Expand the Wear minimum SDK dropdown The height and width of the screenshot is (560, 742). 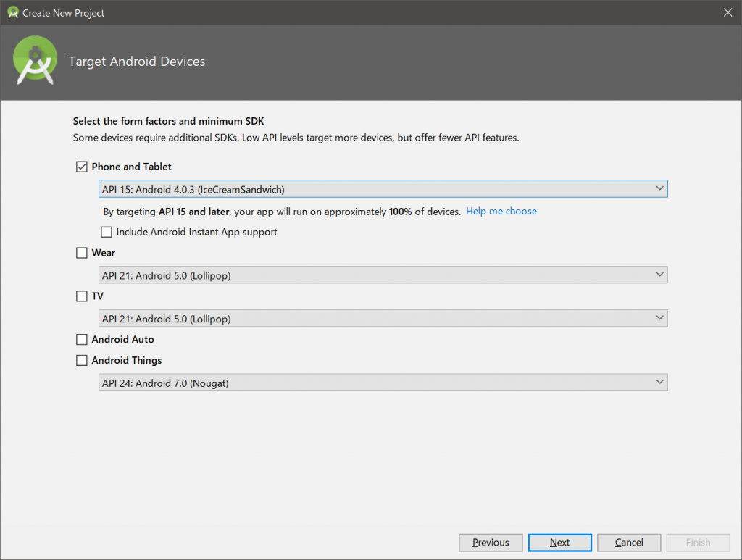coord(382,275)
